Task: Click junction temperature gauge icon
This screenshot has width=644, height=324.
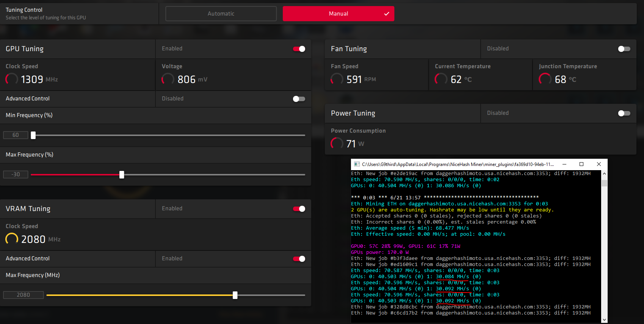Action: pos(545,79)
